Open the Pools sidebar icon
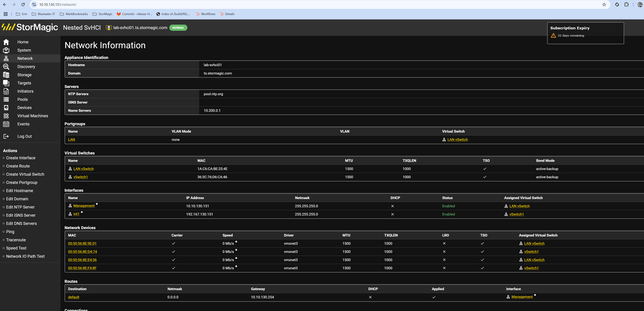Viewport: 644px width, 311px height. (6, 99)
